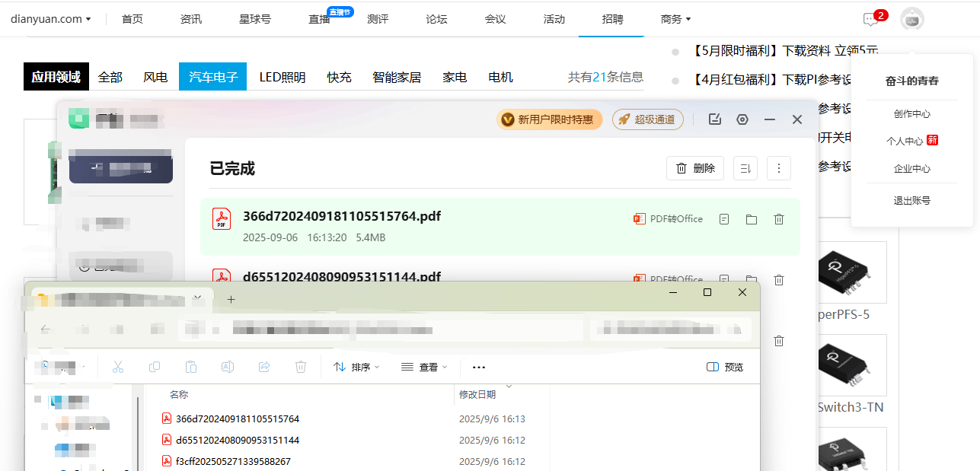Open the message notifications icon with badge
This screenshot has height=471, width=980.
tap(870, 19)
